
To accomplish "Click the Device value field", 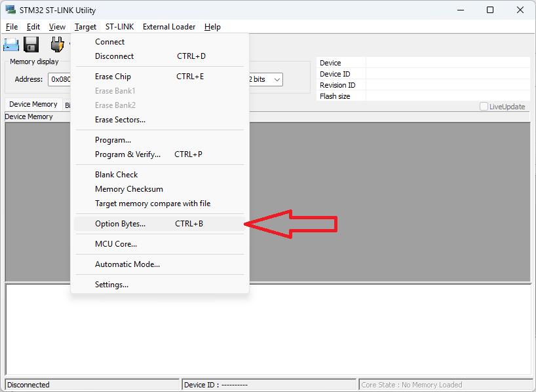I will (x=448, y=62).
